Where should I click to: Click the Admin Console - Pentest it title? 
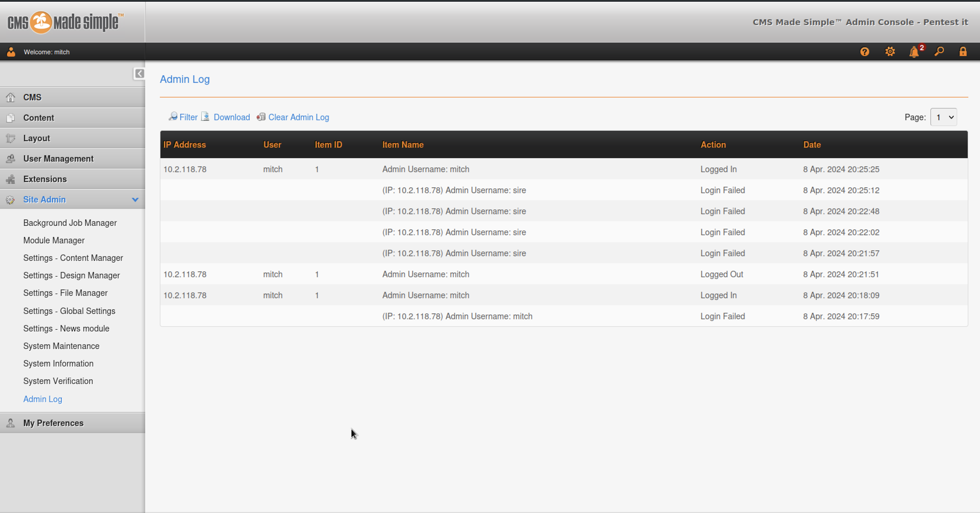[860, 22]
